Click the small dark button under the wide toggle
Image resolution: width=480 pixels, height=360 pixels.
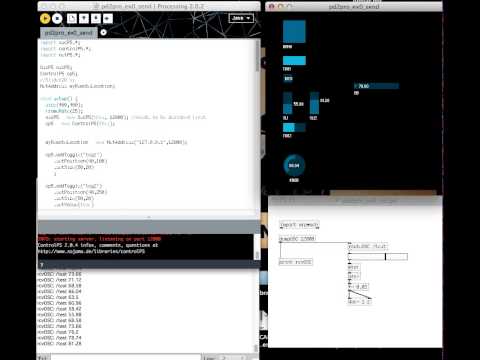coord(288,78)
